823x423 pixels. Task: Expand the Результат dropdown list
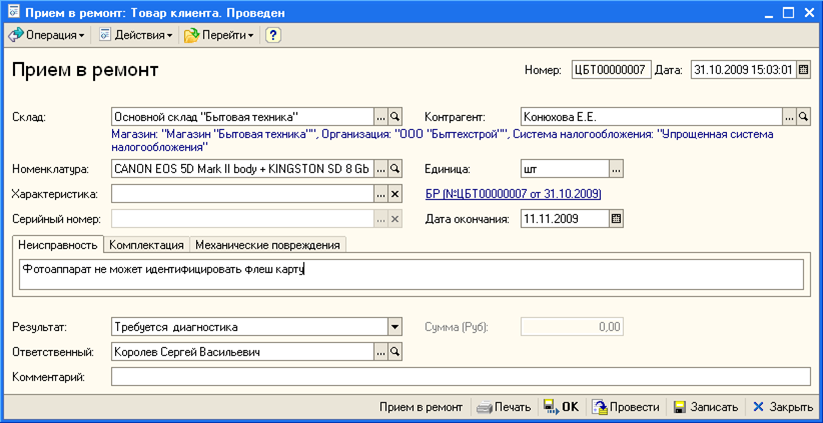pyautogui.click(x=395, y=327)
